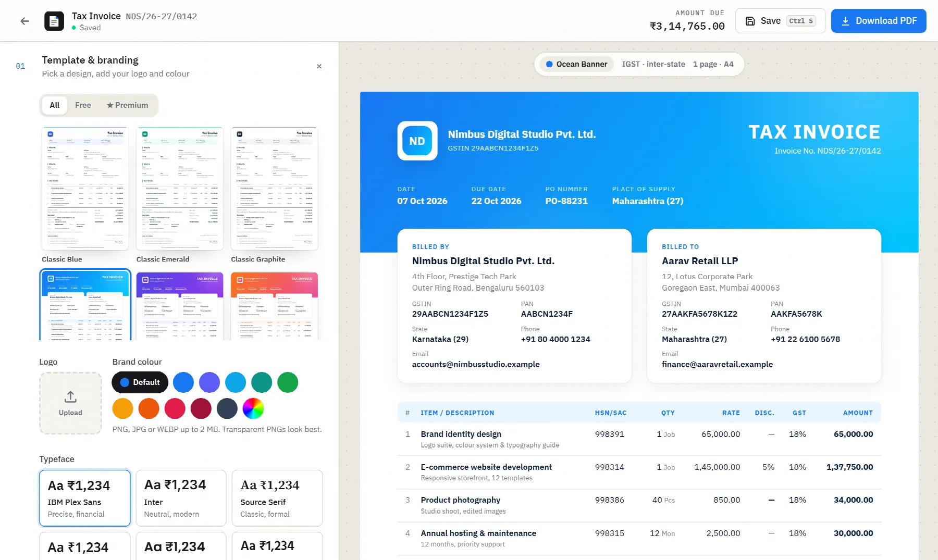Choose the Source Serif typeface card
Screen dimensions: 938x560
pos(277,498)
